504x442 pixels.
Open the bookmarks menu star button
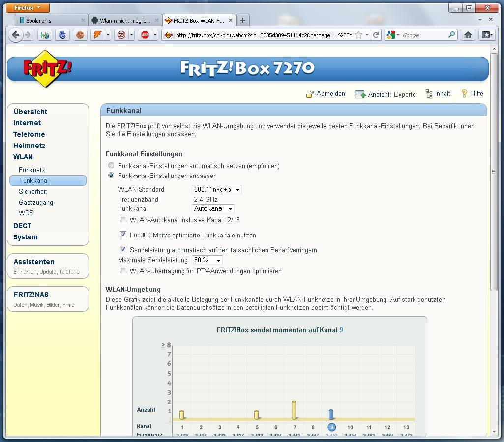pos(486,35)
